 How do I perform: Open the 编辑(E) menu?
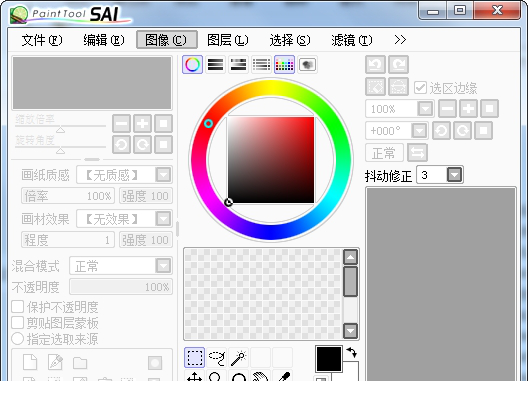point(104,40)
